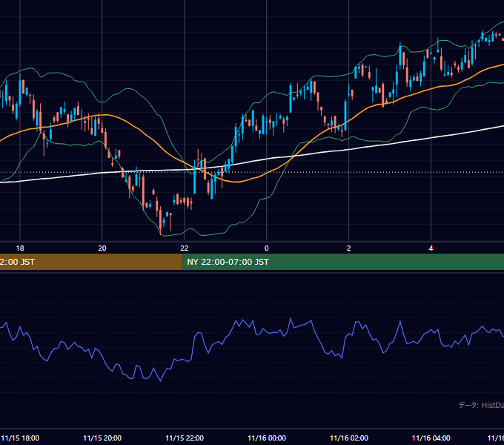Viewport: 504px width, 445px height.
Task: Click the HistData data source credit
Action: [x=481, y=405]
